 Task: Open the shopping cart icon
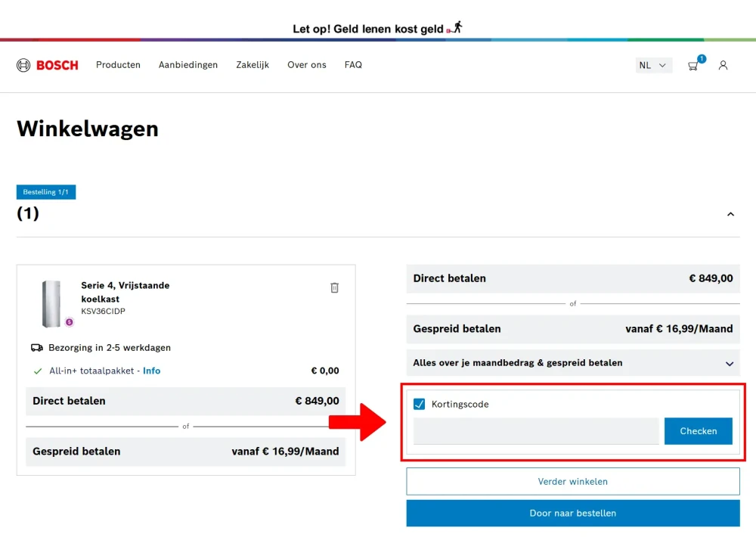pyautogui.click(x=692, y=66)
